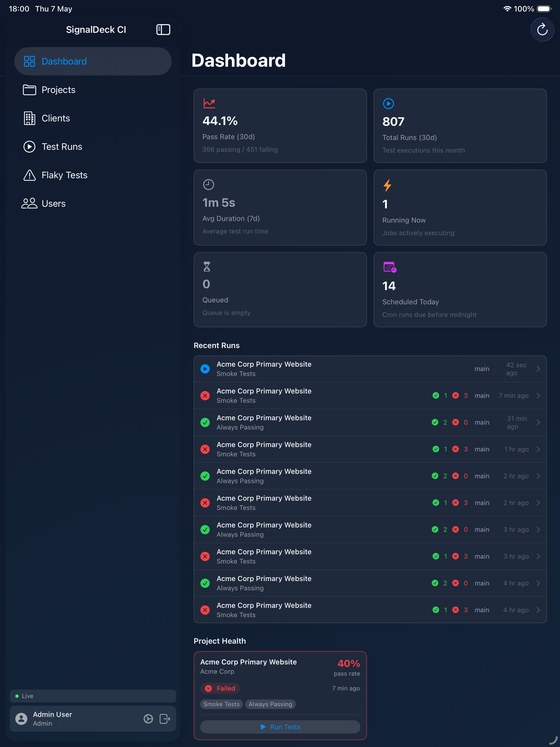Click the Recent Runs heading

pos(217,345)
